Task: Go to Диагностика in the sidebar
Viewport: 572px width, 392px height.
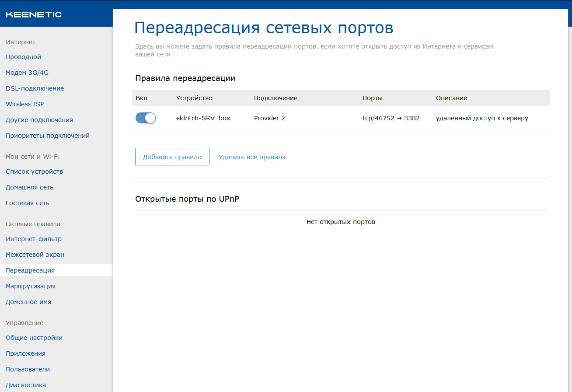Action: tap(25, 385)
